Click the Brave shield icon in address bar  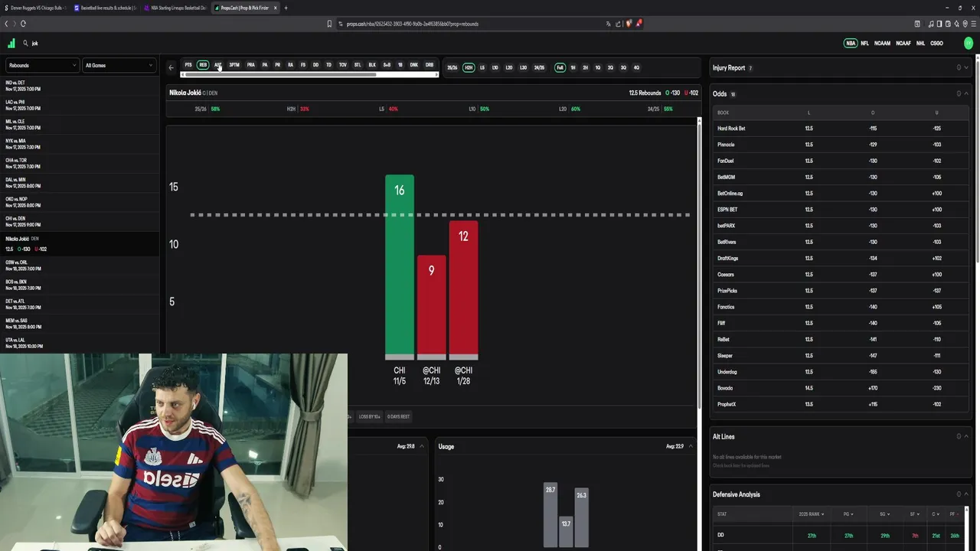coord(629,24)
